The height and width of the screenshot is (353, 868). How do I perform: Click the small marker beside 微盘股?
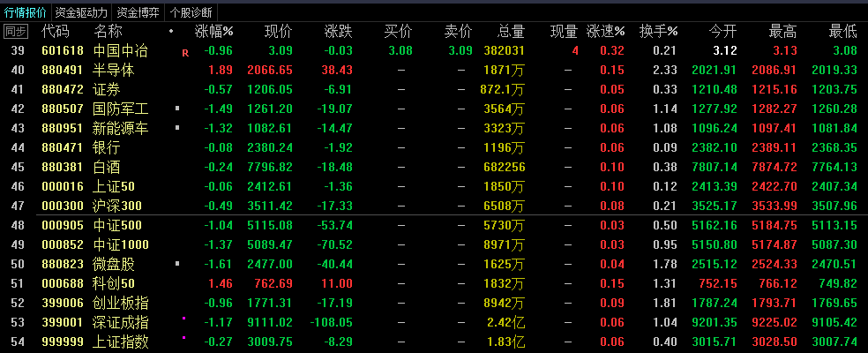[x=177, y=263]
